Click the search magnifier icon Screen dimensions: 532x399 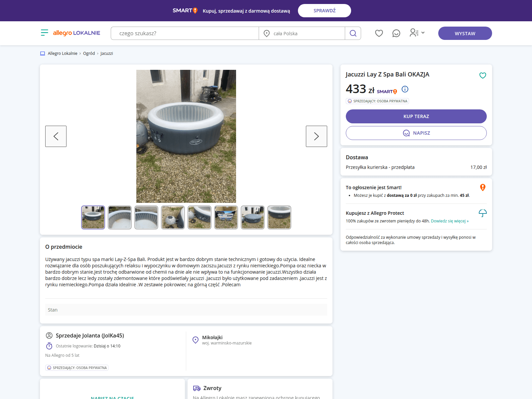pos(353,33)
